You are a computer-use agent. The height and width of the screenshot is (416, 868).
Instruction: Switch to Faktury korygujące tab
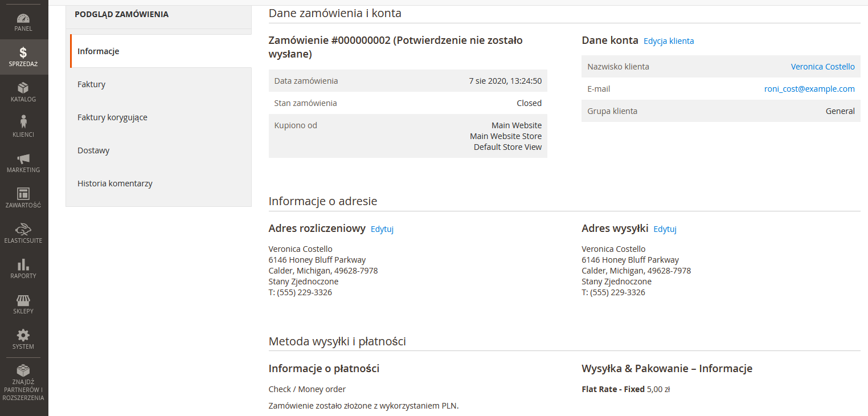(x=112, y=117)
